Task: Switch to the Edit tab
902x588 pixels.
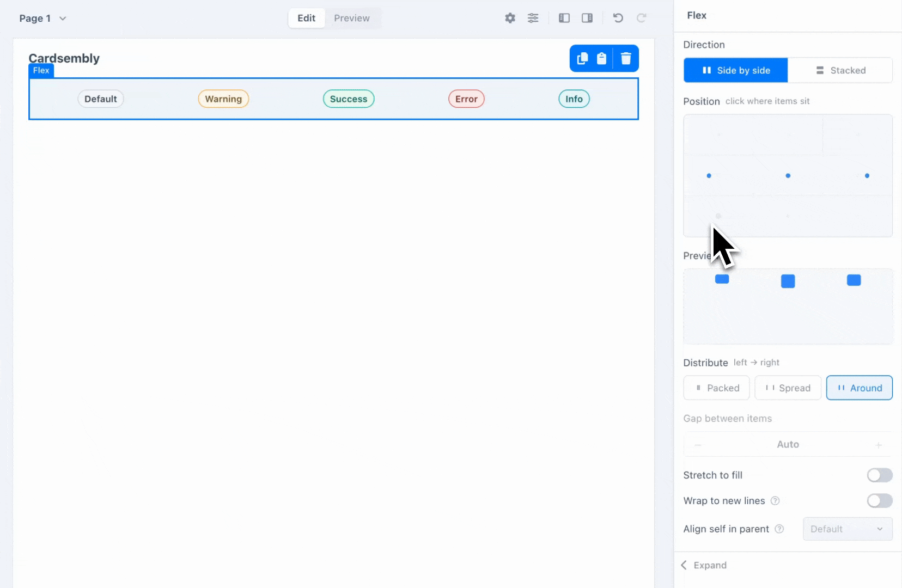Action: point(306,18)
